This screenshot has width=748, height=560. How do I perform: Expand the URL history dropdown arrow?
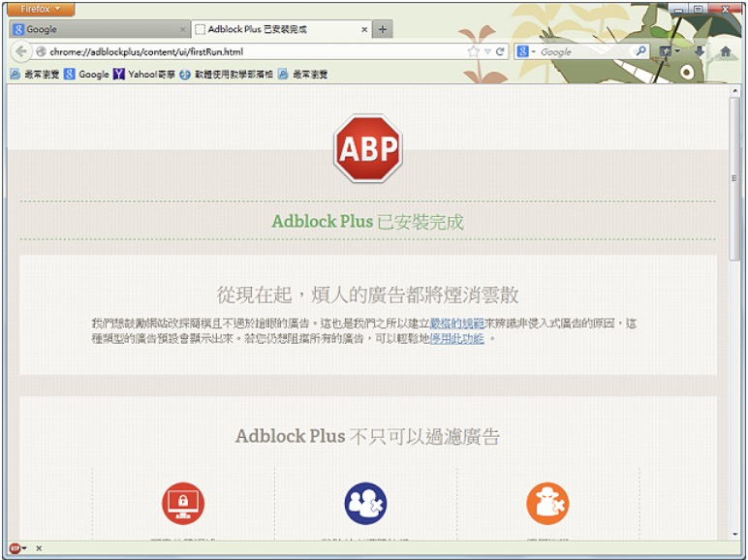point(487,51)
